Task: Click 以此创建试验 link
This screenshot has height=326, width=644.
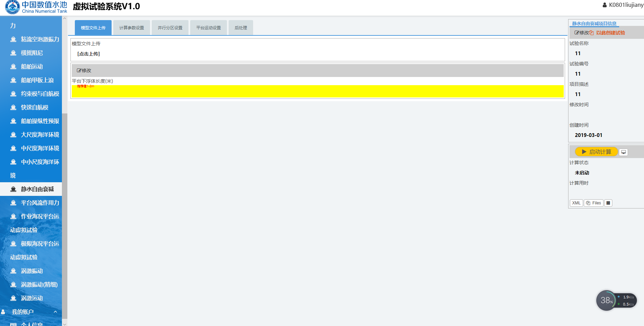Action: (x=610, y=33)
